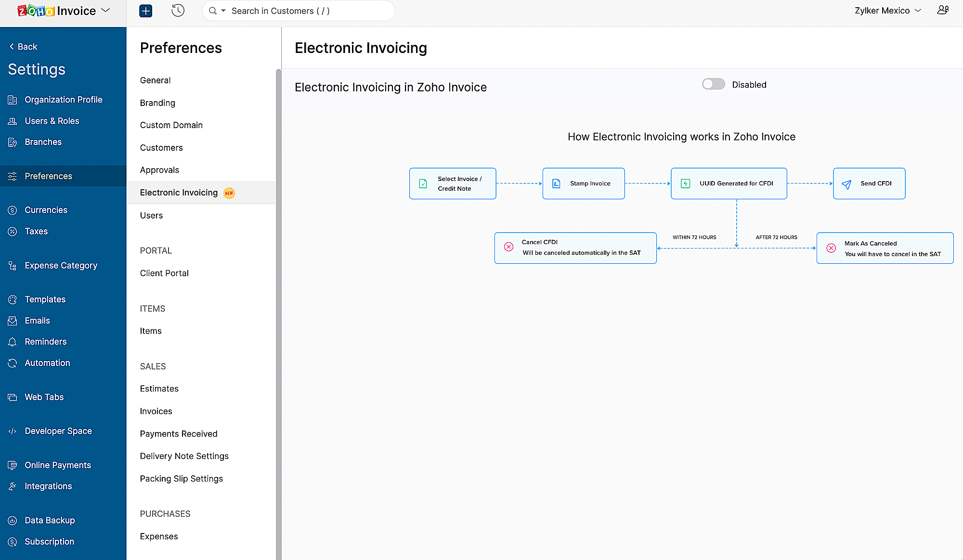This screenshot has height=560, width=963.
Task: Open Integrations in the sidebar
Action: (48, 486)
